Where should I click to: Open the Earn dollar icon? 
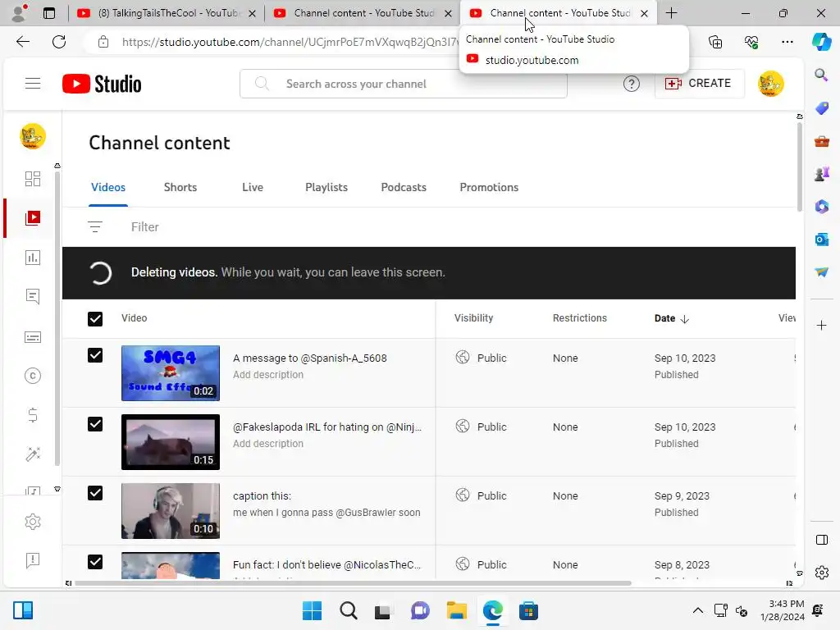(33, 415)
